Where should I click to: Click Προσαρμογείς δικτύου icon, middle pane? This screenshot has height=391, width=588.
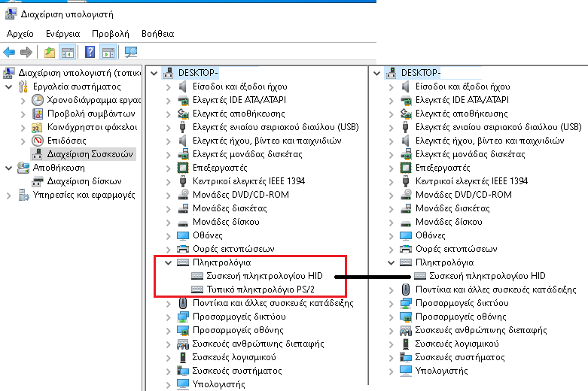183,317
